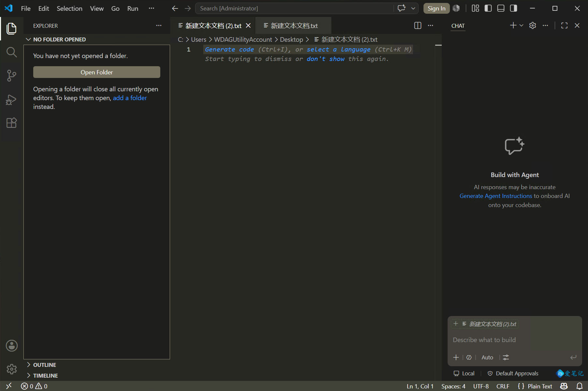Expand the OUTLINE section
Image resolution: width=588 pixels, height=391 pixels.
(97, 365)
